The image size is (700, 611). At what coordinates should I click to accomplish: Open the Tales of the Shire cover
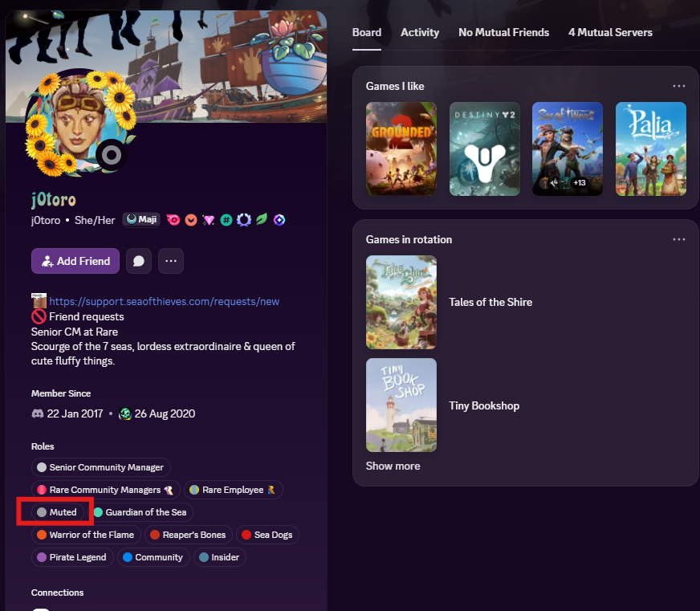[x=401, y=303]
